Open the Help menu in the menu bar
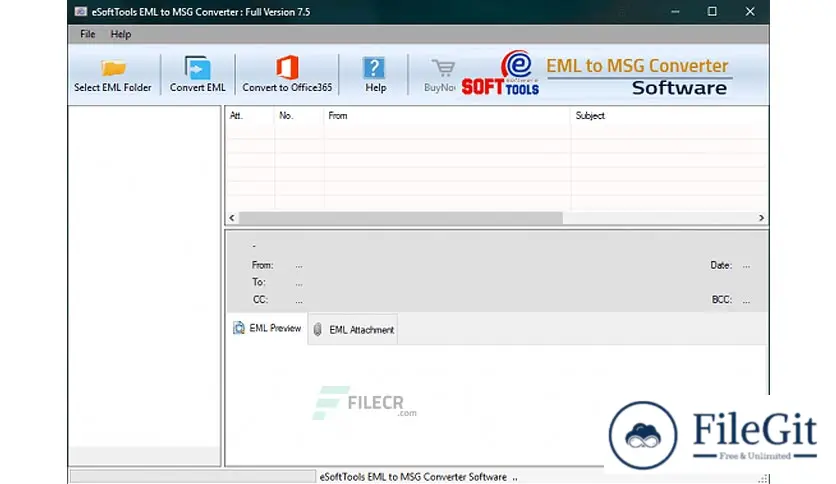Image resolution: width=836 pixels, height=484 pixels. click(x=120, y=34)
